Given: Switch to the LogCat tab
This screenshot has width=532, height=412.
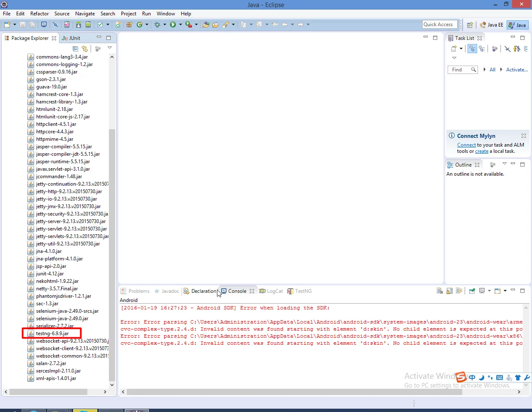Looking at the screenshot, I should (x=271, y=291).
